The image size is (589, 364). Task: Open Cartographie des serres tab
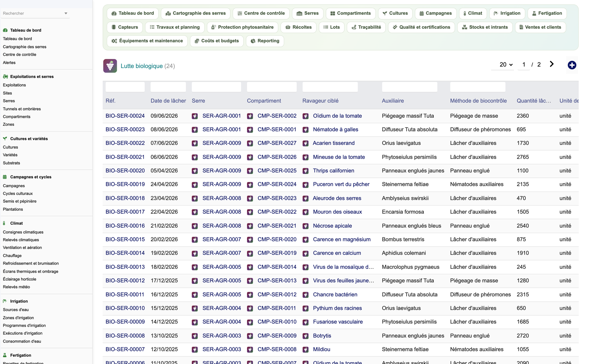click(196, 13)
